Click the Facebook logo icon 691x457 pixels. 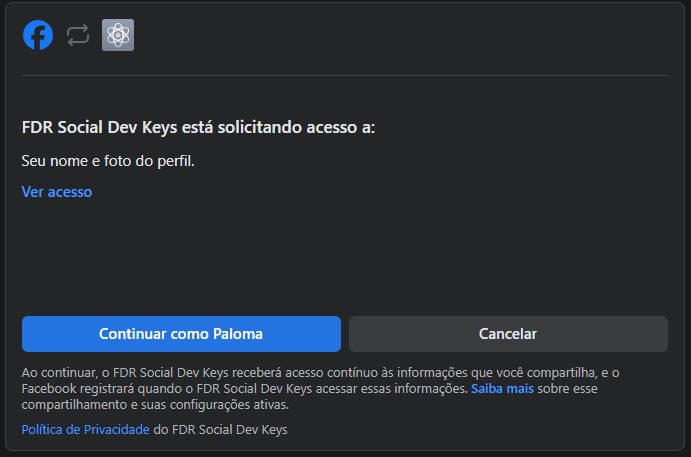point(38,35)
